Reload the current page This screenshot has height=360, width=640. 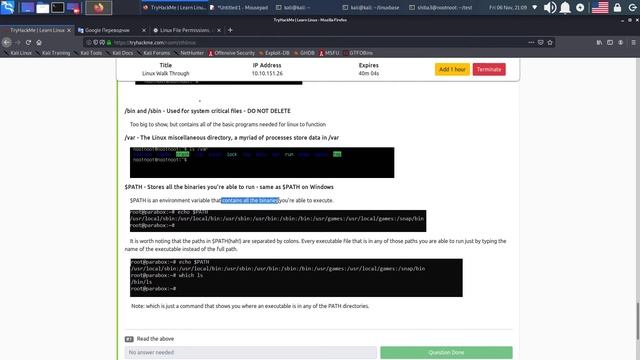[x=28, y=42]
